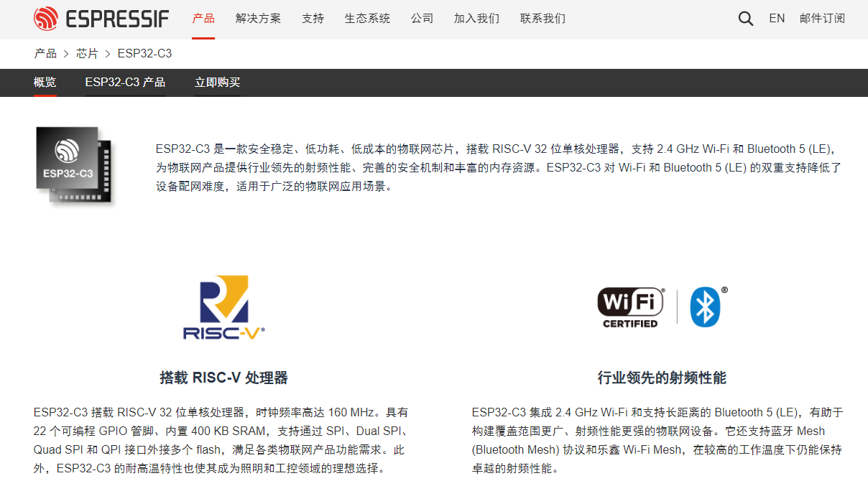The width and height of the screenshot is (868, 486).
Task: Expand the 生态系统 navigation menu
Action: [367, 19]
